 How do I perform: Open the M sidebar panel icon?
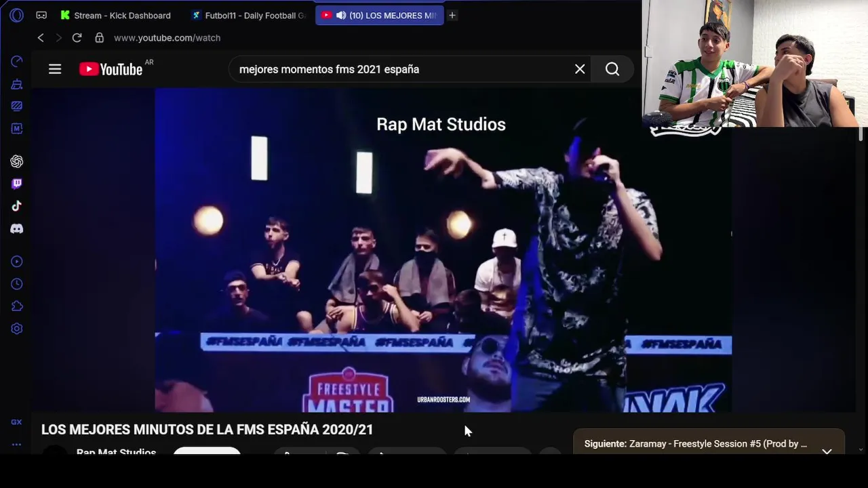coord(17,128)
